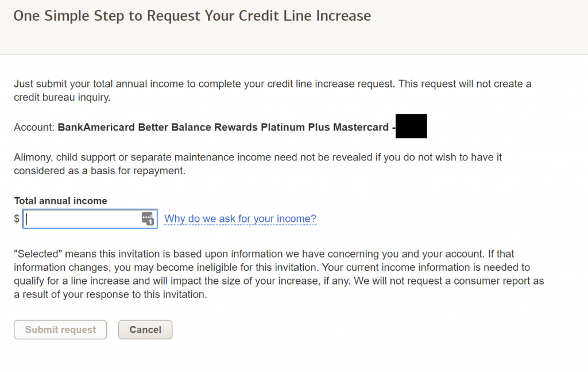Viewport: 588px width, 372px height.
Task: Click the blinking text cursor in the income box
Action: tap(26, 219)
